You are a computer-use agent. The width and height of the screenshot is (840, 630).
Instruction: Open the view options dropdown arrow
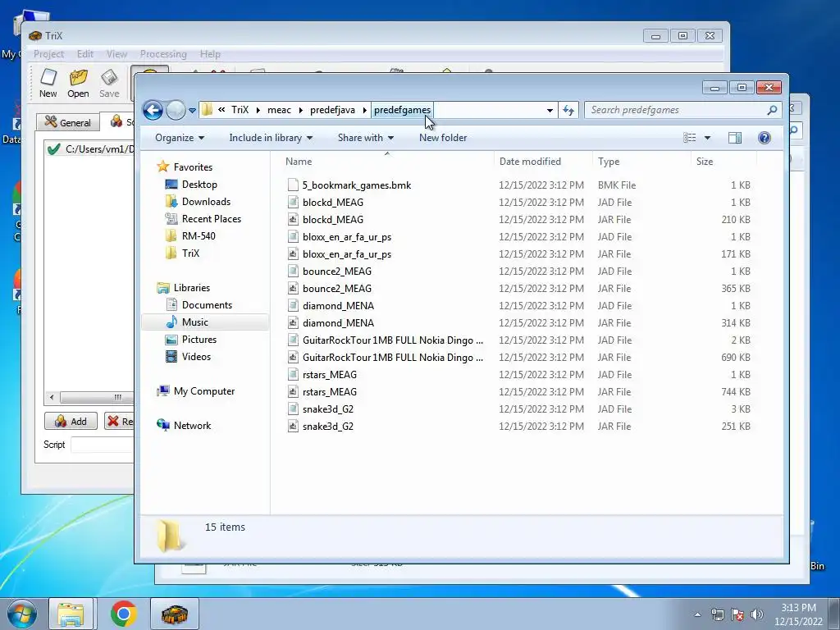coord(707,138)
